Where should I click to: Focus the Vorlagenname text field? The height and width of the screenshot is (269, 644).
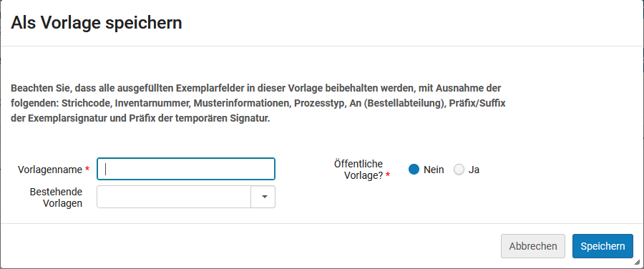coord(186,169)
